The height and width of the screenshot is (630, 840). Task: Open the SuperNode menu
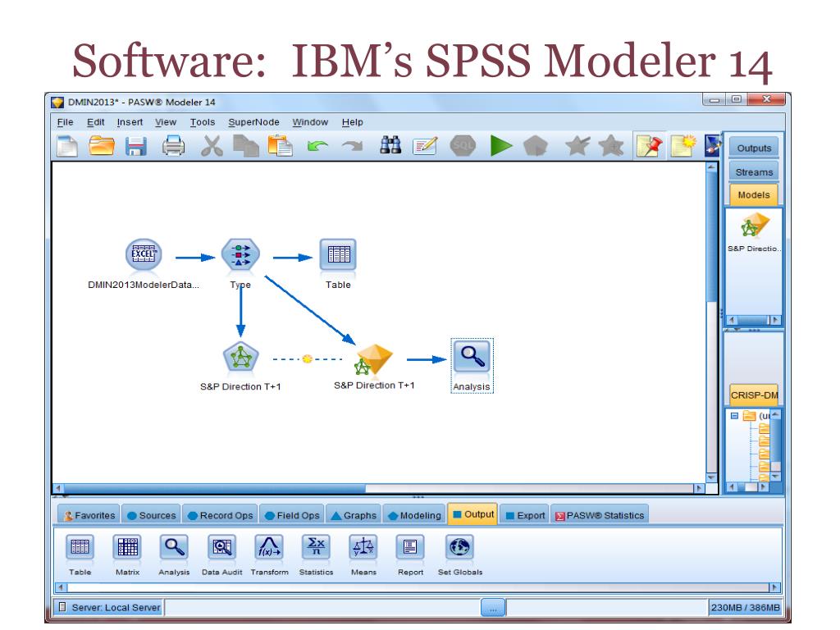[253, 122]
